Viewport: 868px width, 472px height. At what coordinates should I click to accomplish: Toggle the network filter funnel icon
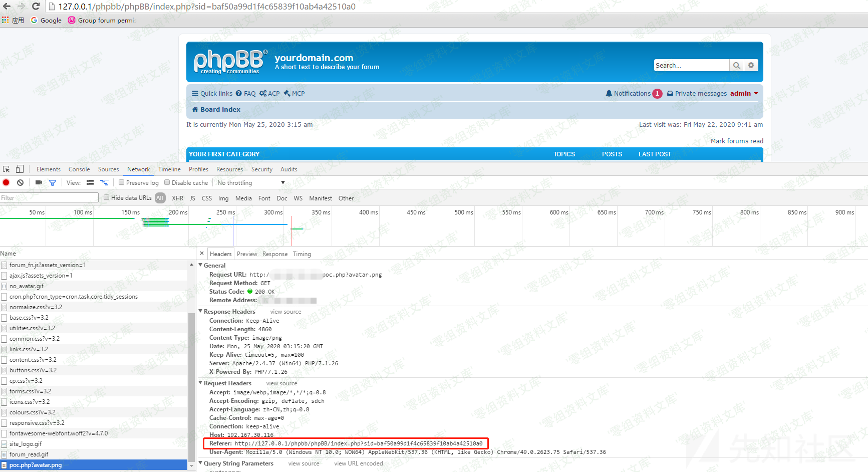53,183
